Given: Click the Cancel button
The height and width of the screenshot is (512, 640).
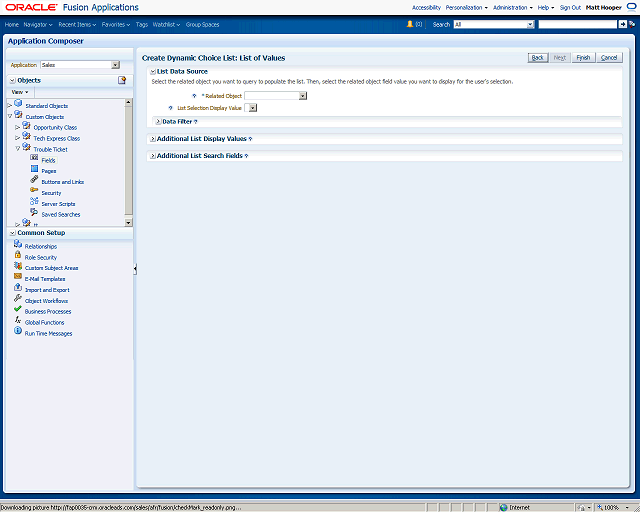Looking at the screenshot, I should click(x=609, y=58).
